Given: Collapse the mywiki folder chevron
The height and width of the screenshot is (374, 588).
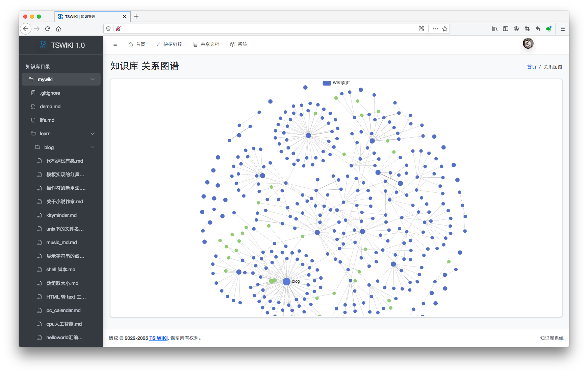Looking at the screenshot, I should (x=92, y=79).
